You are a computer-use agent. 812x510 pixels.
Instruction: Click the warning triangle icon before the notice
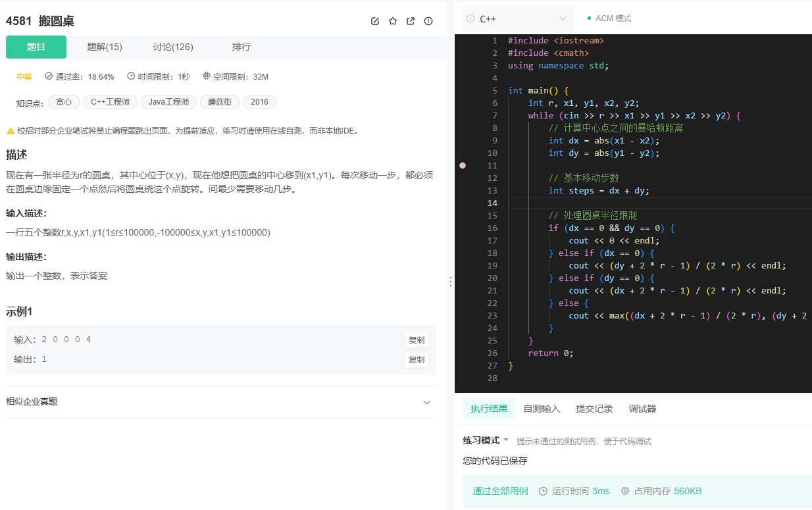coord(11,131)
